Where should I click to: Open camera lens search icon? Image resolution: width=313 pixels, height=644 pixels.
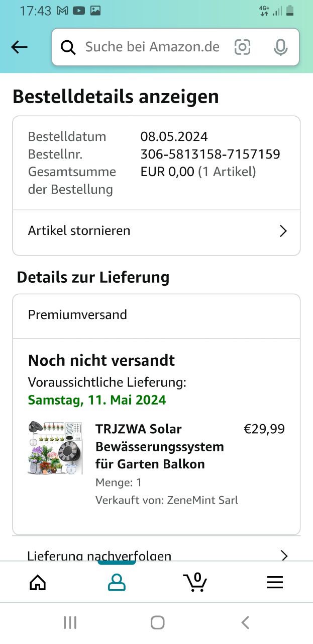point(242,47)
